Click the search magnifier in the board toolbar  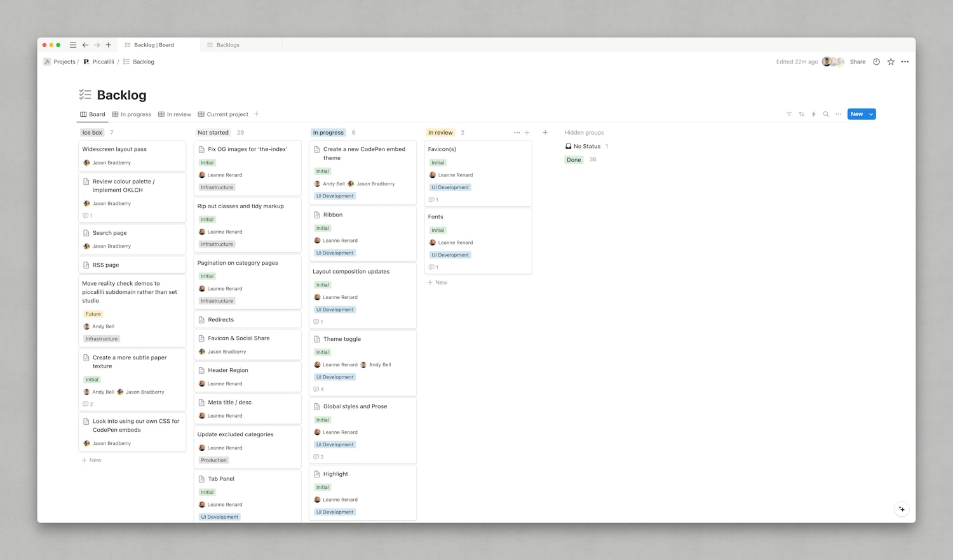click(826, 114)
